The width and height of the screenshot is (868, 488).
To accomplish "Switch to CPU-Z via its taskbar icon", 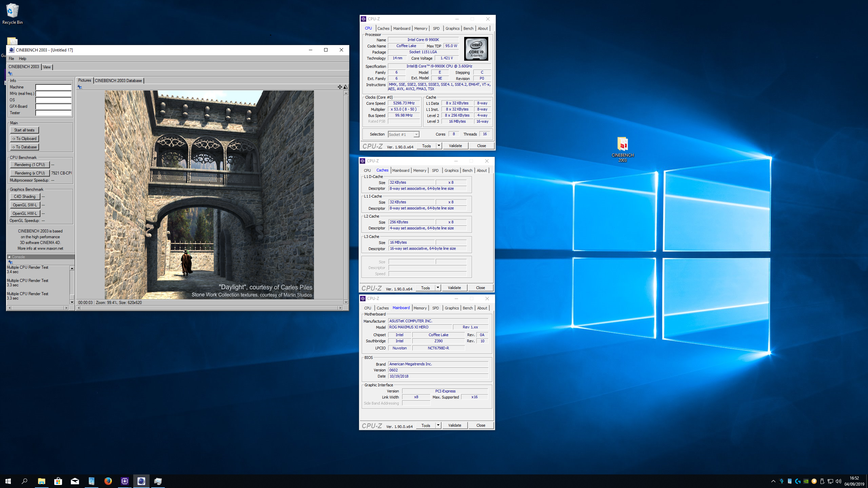I will tap(124, 481).
